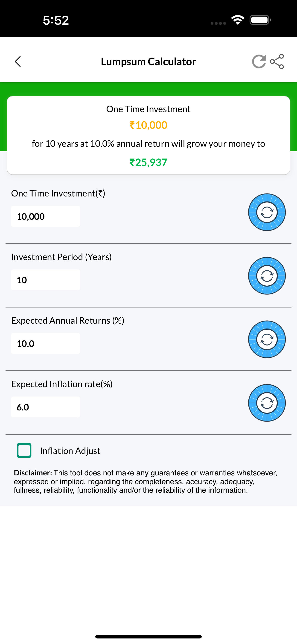297x644 pixels.
Task: Tap the ₹25,937 result amount
Action: point(148,163)
